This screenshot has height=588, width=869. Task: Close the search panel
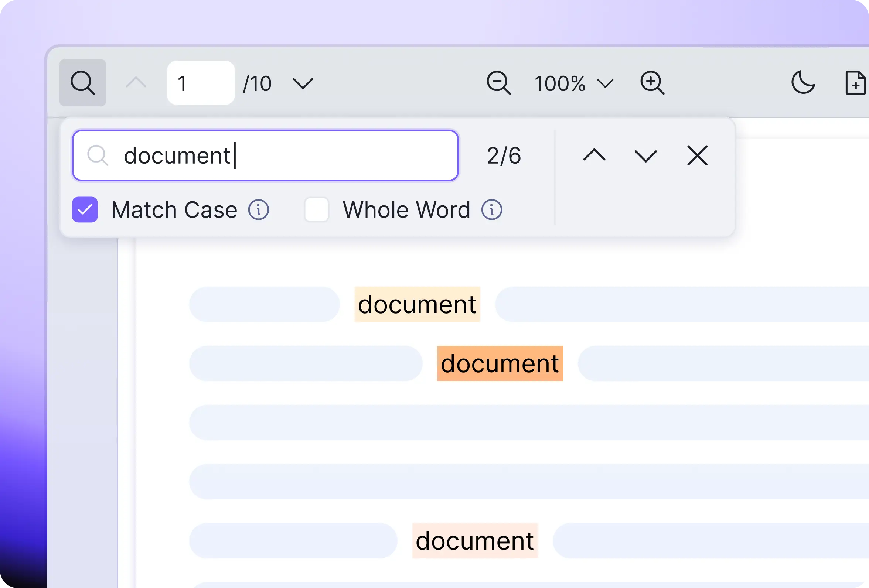[x=697, y=155]
